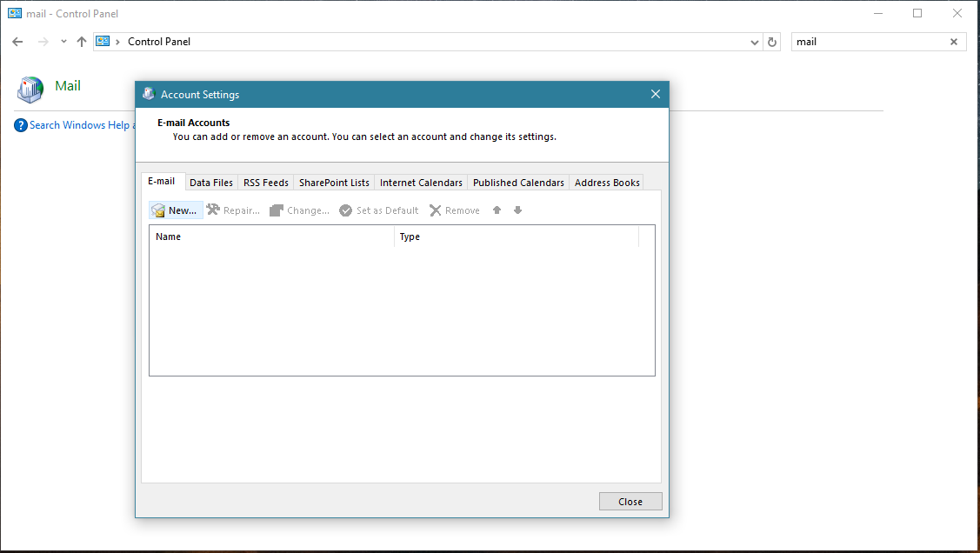Click the New account toolbar button
980x553 pixels.
[176, 210]
